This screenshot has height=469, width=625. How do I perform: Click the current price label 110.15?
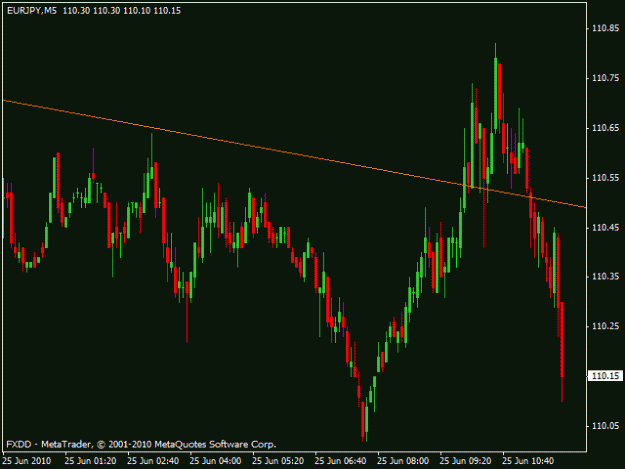tap(605, 376)
